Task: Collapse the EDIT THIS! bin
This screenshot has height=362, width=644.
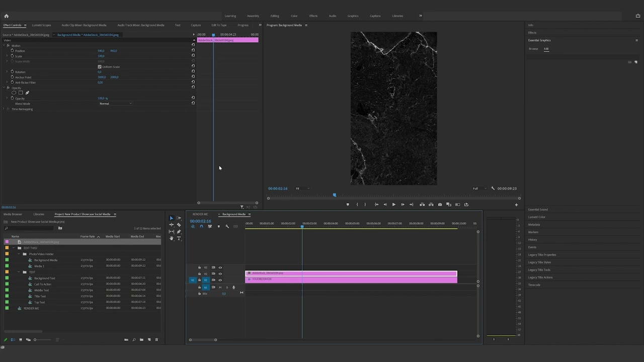Action: [14, 248]
